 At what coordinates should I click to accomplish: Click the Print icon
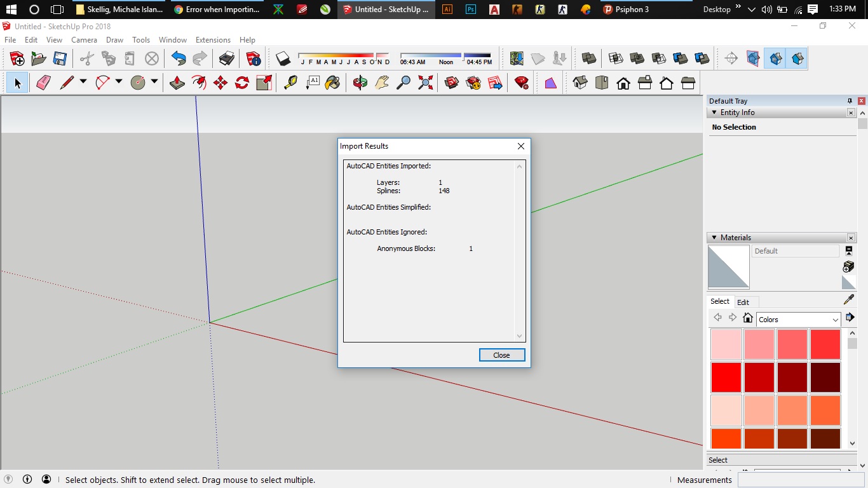tap(227, 59)
